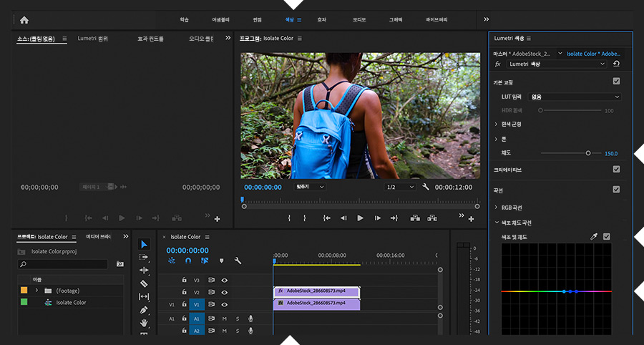Select the Slip tool
Image resolution: width=644 pixels, height=345 pixels.
[144, 296]
